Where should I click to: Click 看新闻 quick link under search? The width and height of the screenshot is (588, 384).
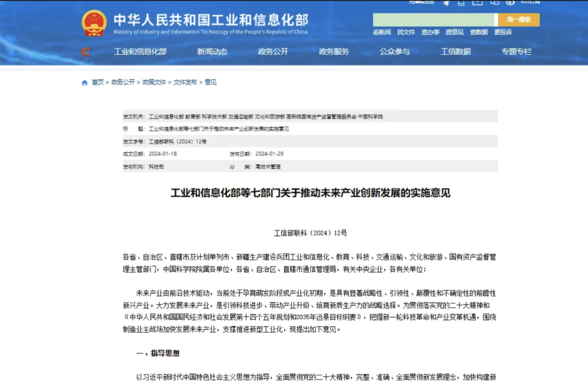[x=382, y=32]
